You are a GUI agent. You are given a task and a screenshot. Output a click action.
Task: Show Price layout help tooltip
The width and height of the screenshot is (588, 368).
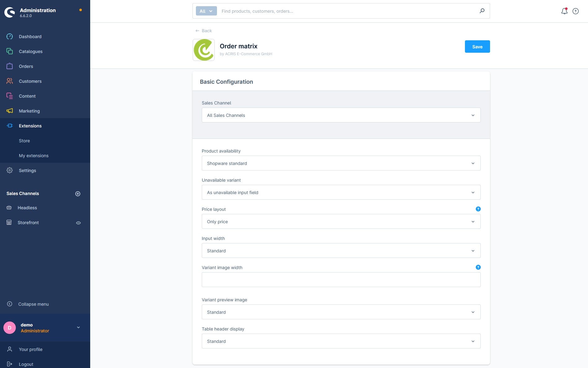478,209
